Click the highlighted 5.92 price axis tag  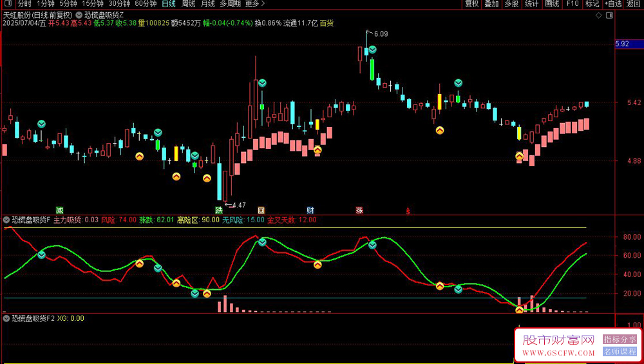[629, 44]
